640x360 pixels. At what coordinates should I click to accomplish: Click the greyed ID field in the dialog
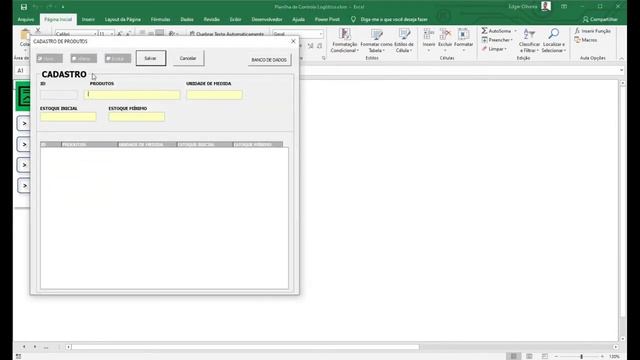tap(59, 95)
